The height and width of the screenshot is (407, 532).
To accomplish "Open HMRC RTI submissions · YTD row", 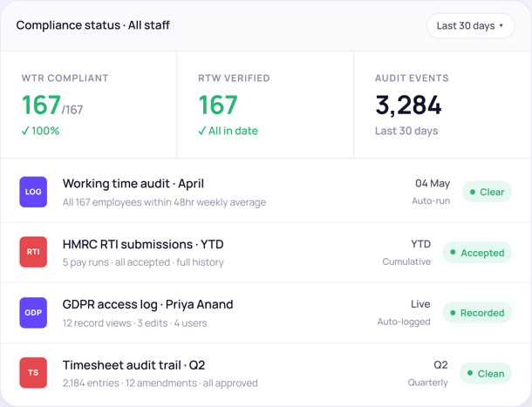I will click(x=266, y=253).
